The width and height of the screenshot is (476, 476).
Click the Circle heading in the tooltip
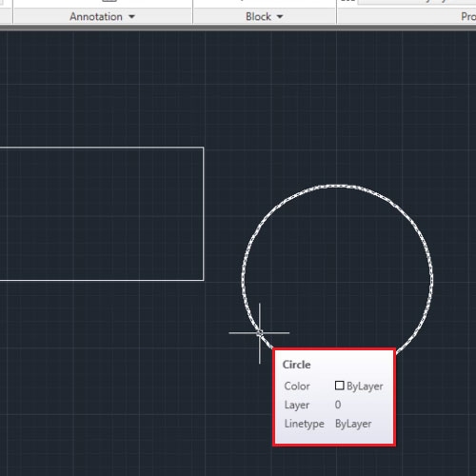pos(296,365)
